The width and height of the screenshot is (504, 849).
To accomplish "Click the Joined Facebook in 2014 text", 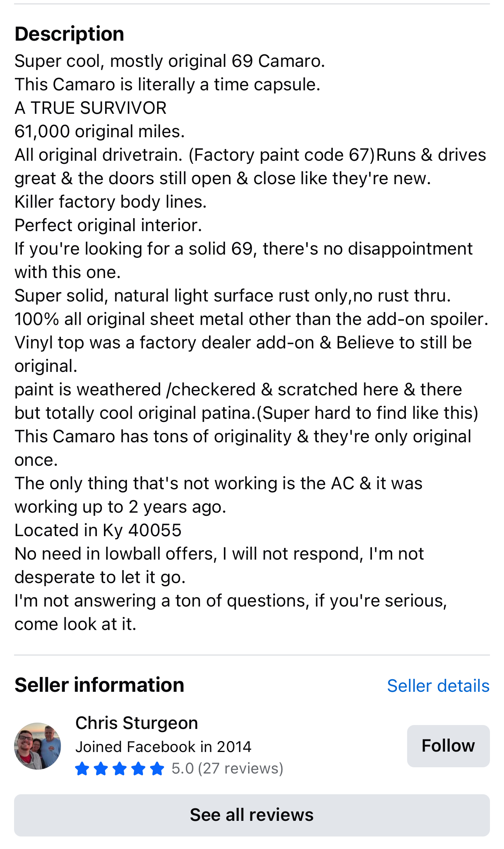I will click(x=163, y=747).
